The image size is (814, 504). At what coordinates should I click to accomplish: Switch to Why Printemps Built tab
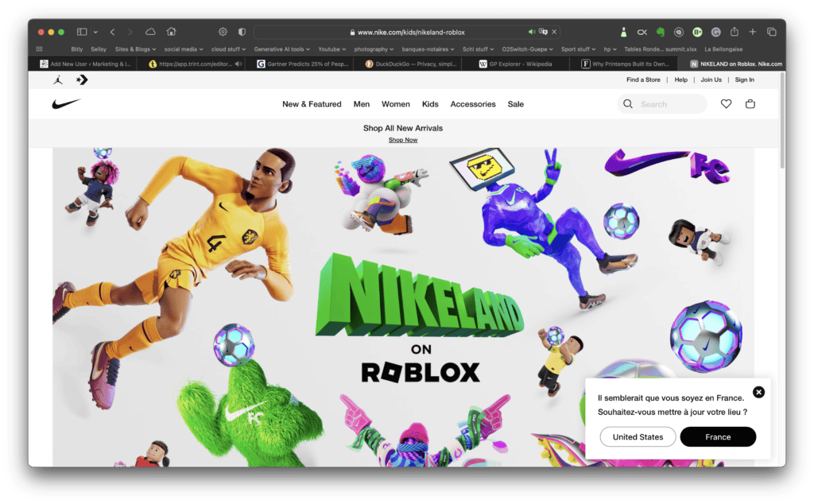point(625,64)
